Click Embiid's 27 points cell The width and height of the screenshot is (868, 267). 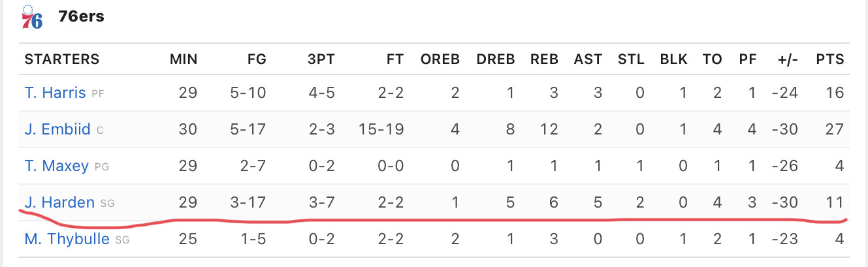tap(835, 129)
